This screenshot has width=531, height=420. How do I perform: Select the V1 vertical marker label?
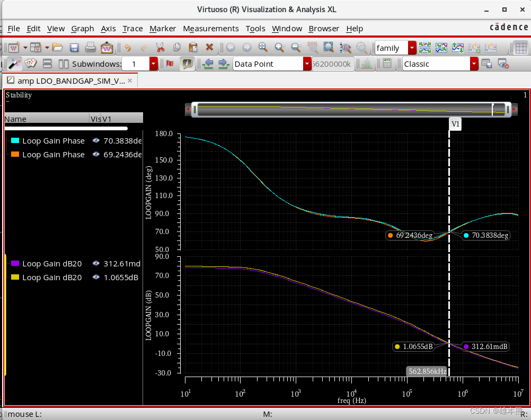tap(455, 124)
